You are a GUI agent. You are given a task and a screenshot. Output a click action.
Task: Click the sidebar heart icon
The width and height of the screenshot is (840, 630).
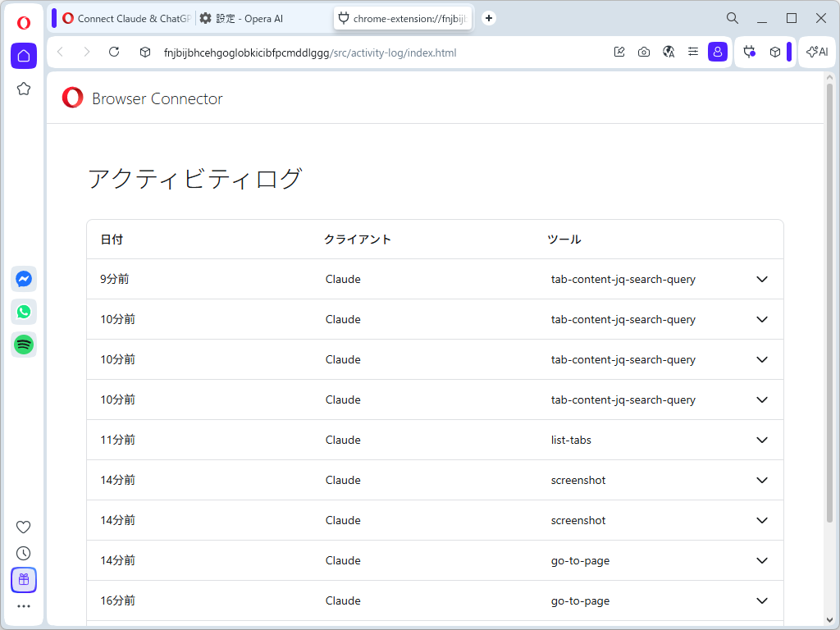coord(23,527)
